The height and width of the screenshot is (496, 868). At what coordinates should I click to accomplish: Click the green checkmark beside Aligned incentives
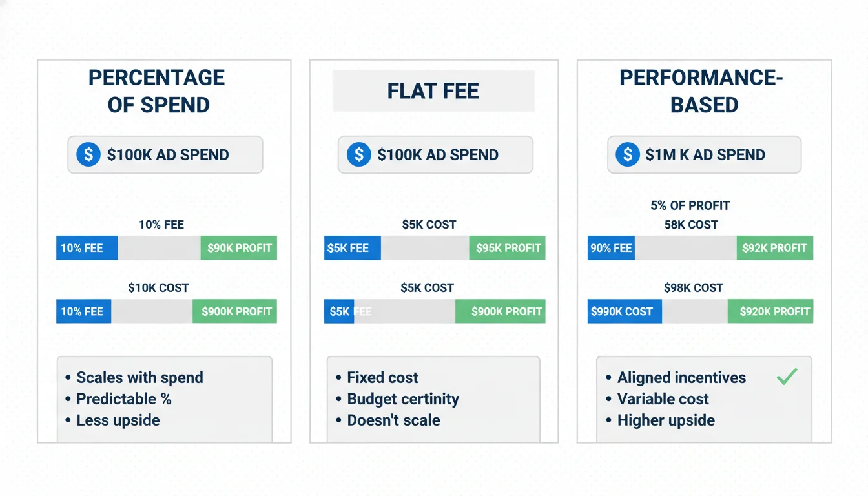[787, 377]
